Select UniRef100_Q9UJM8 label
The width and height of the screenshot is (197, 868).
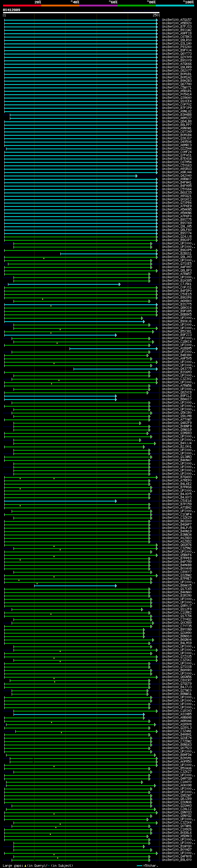pos(177,416)
